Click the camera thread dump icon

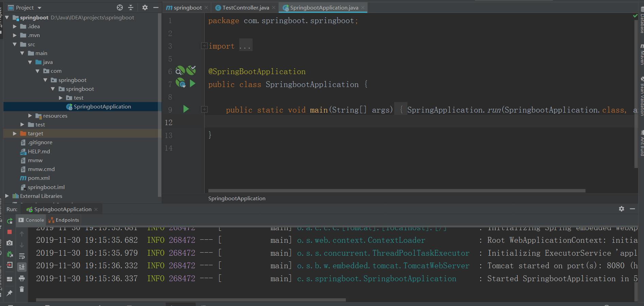10,243
